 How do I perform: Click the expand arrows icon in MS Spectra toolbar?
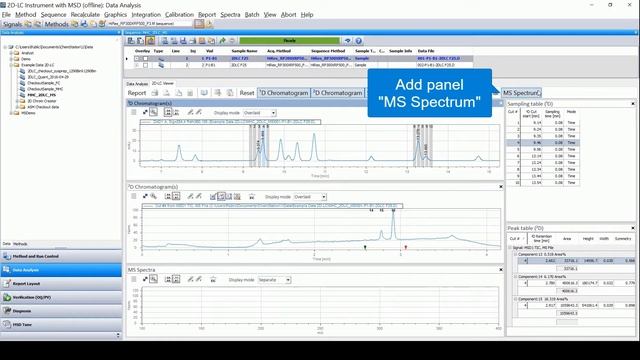pyautogui.click(x=145, y=280)
